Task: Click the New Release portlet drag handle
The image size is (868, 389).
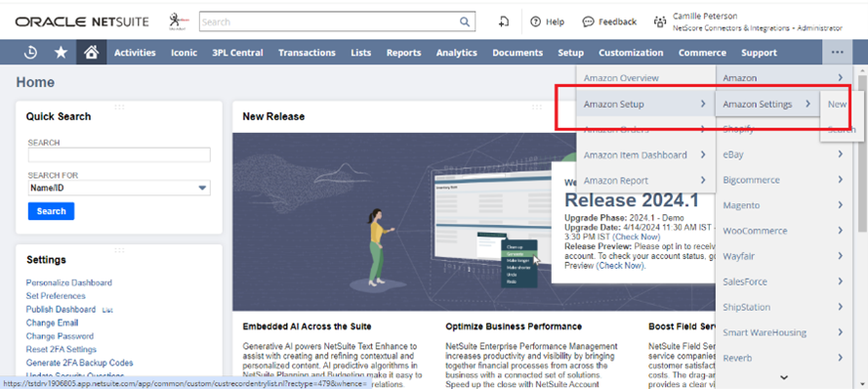Action: [x=536, y=107]
